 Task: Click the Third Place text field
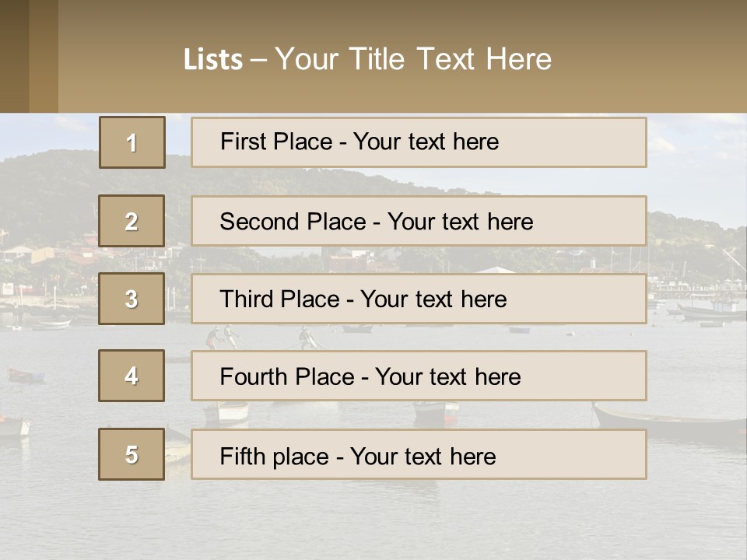point(419,299)
